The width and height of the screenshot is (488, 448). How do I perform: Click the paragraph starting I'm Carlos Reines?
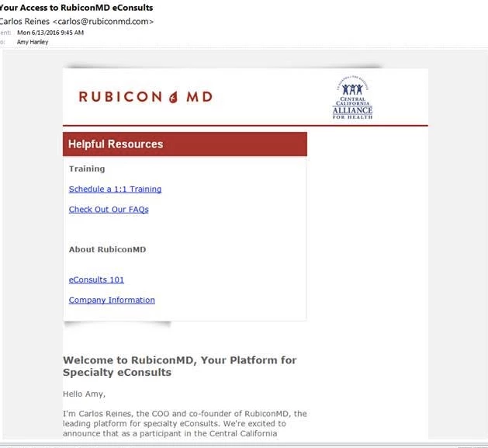pos(185,423)
